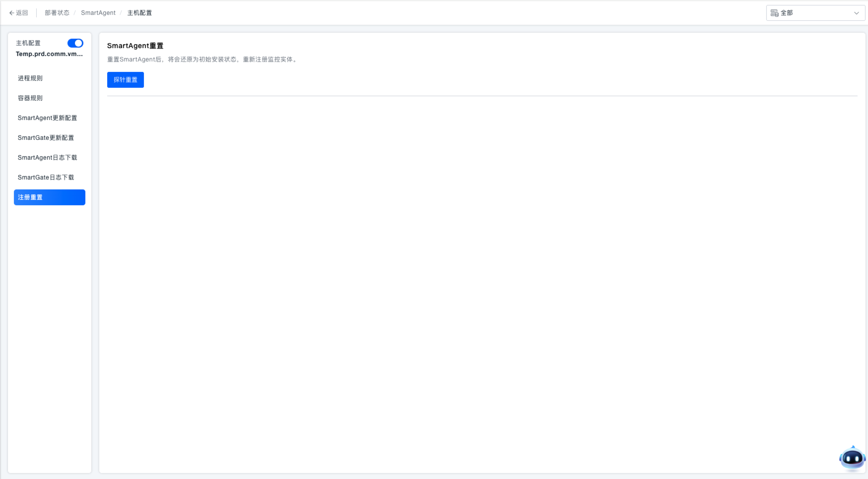Click 主机配置 in the breadcrumb trail
The image size is (868, 479).
click(139, 13)
